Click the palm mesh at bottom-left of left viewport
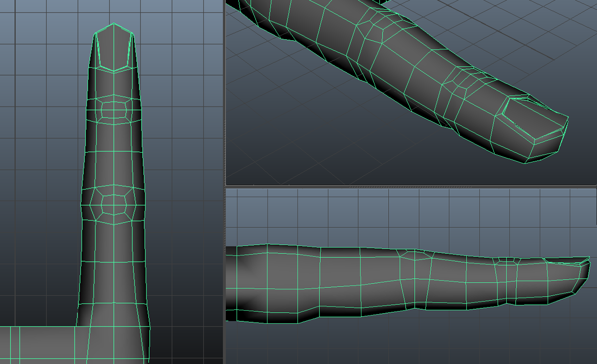This screenshot has height=364, width=597. [x=39, y=344]
